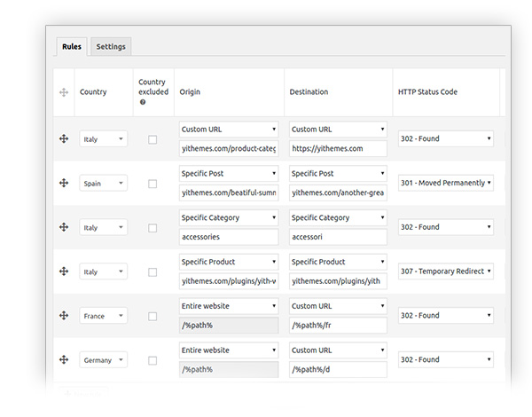
Task: Click the yithemes.com/beatiful-sumn origin field
Action: point(229,193)
